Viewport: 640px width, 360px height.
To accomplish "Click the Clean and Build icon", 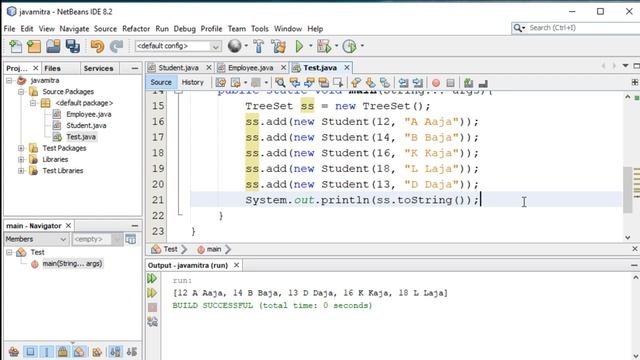I will tap(279, 47).
